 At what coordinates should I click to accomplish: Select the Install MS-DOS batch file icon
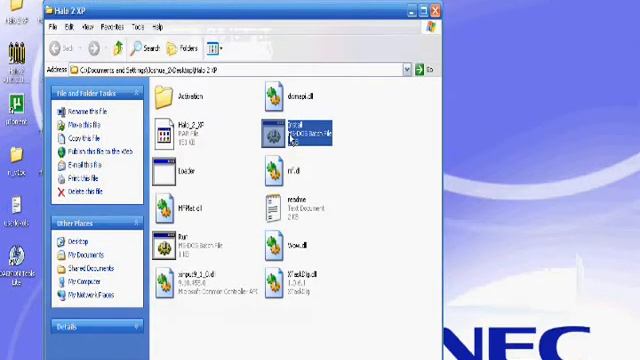coord(273,134)
